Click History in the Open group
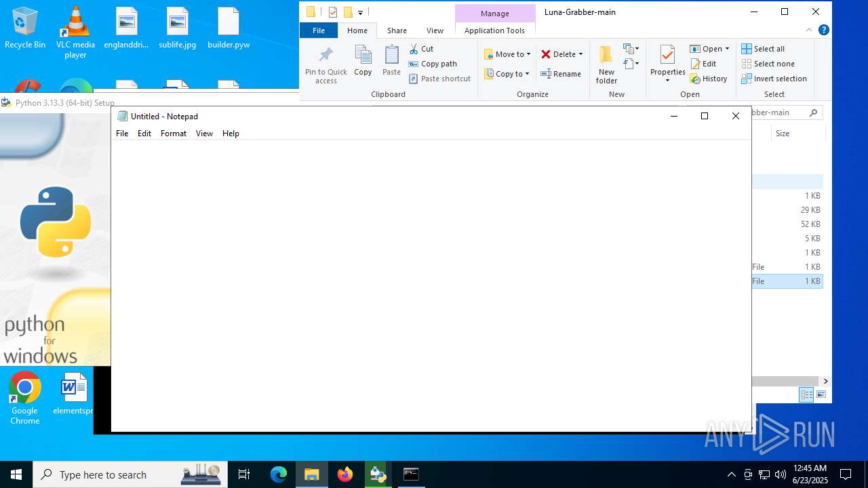This screenshot has width=868, height=488. (x=709, y=79)
